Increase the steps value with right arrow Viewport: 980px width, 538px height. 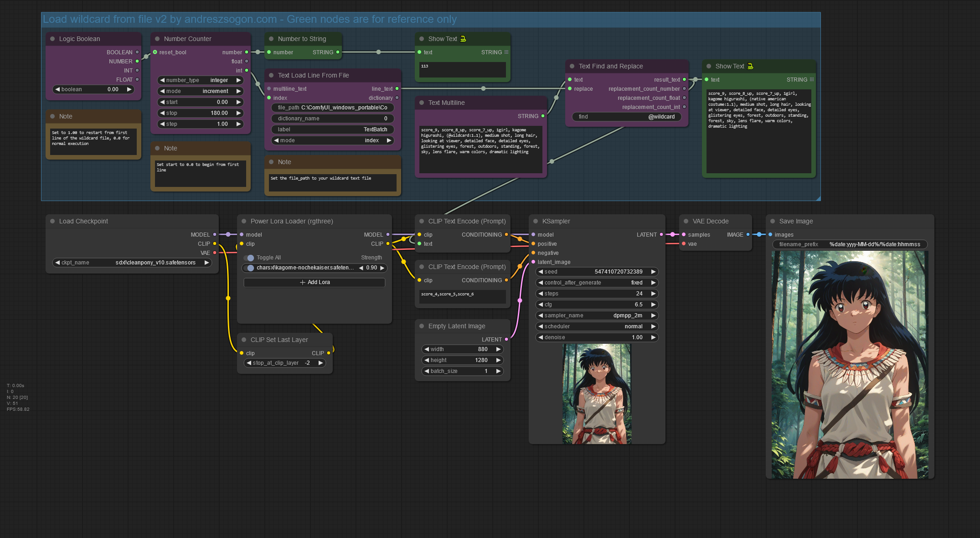653,294
